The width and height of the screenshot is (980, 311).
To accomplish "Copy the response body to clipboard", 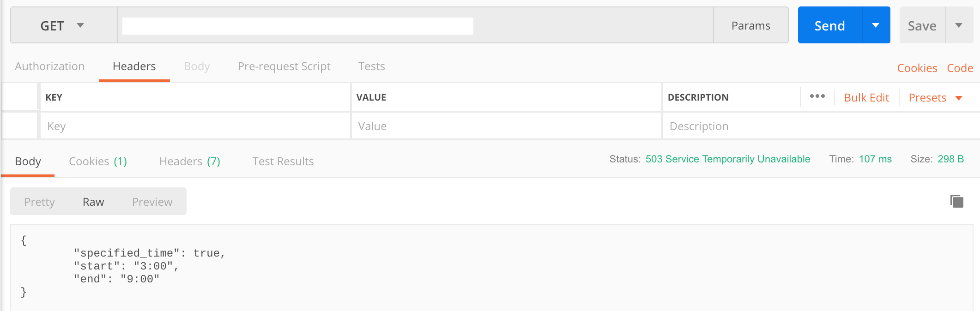I will click(x=956, y=201).
